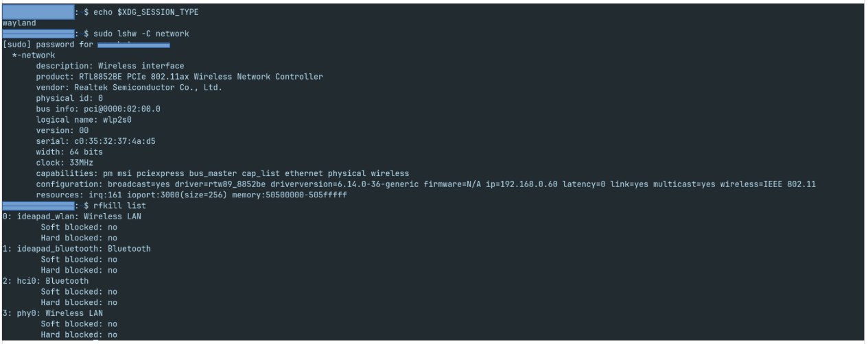The width and height of the screenshot is (868, 344).
Task: Click Hard blocked line under hci0
Action: [79, 302]
